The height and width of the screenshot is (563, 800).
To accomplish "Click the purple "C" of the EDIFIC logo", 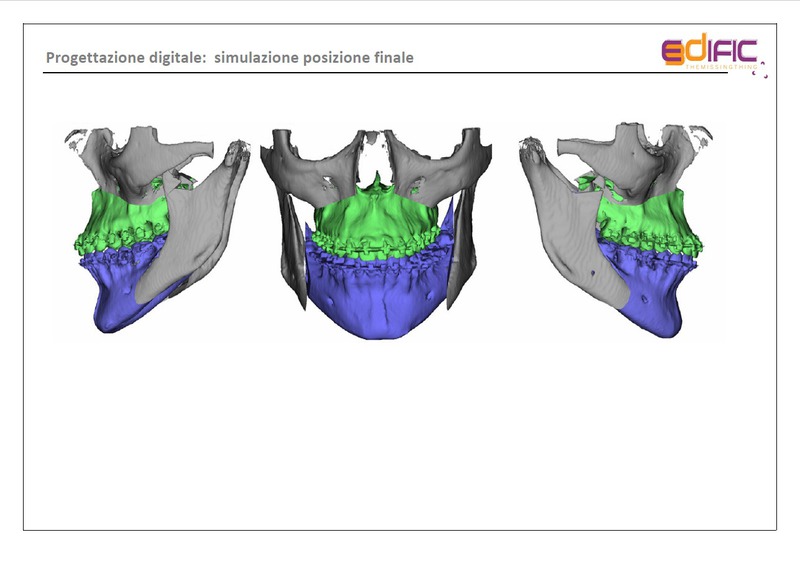I will click(x=745, y=48).
